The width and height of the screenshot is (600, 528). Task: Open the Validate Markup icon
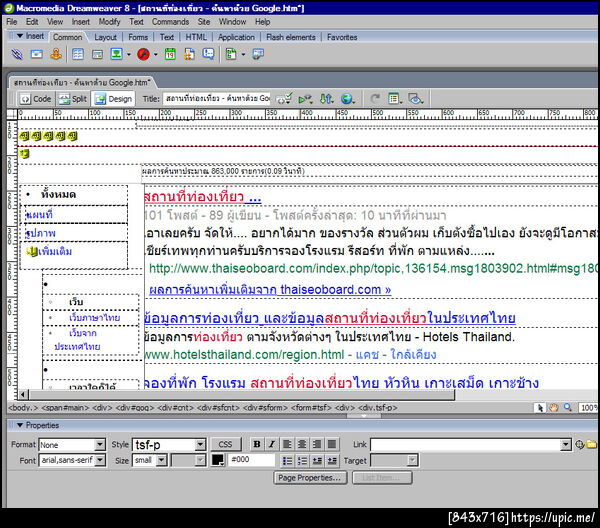[x=305, y=99]
